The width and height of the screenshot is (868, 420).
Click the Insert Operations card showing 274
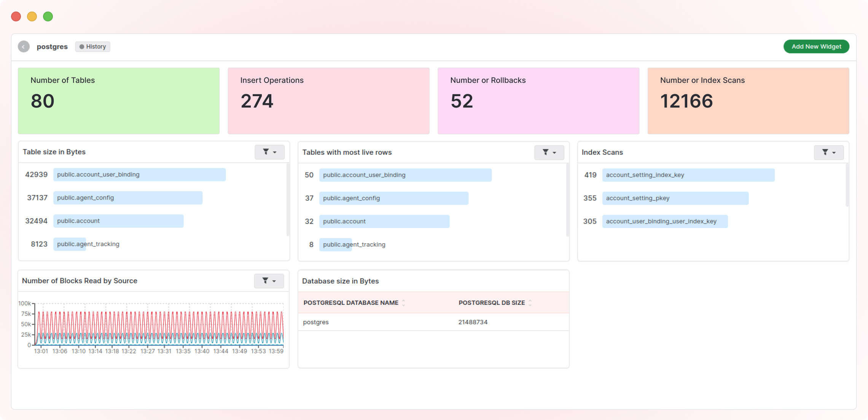pyautogui.click(x=328, y=101)
